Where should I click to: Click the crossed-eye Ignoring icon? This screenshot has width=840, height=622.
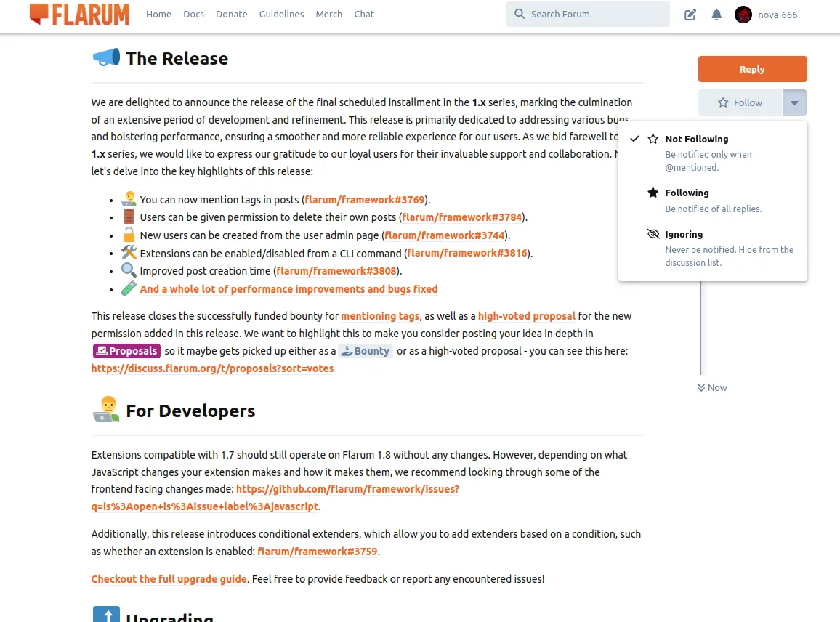(x=653, y=235)
